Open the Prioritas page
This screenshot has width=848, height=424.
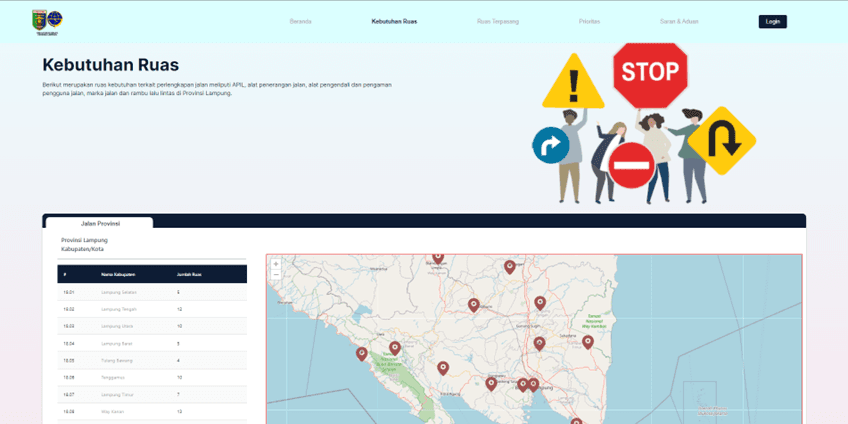click(x=589, y=22)
